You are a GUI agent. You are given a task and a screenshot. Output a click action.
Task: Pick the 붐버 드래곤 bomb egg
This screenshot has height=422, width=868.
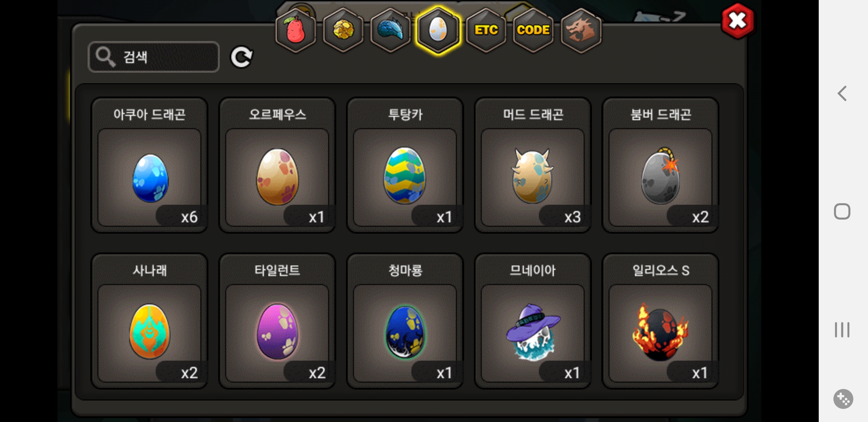pyautogui.click(x=661, y=165)
